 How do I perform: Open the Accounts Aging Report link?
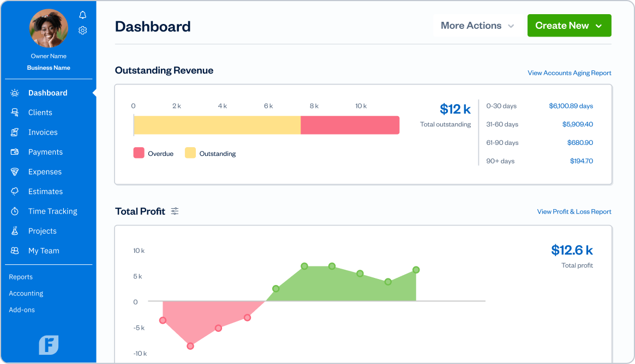tap(569, 72)
